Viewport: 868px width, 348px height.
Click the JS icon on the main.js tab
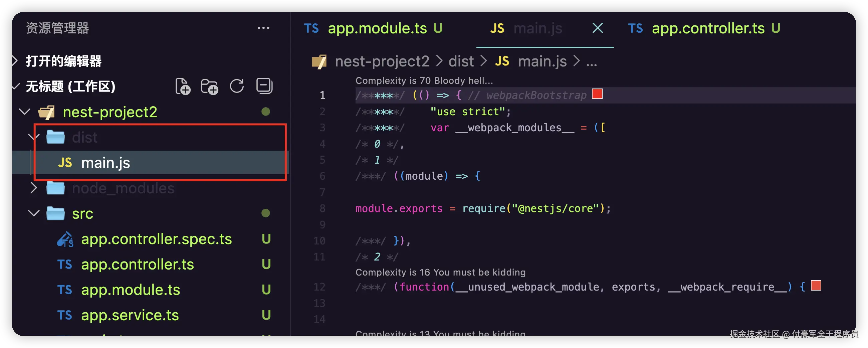point(497,28)
